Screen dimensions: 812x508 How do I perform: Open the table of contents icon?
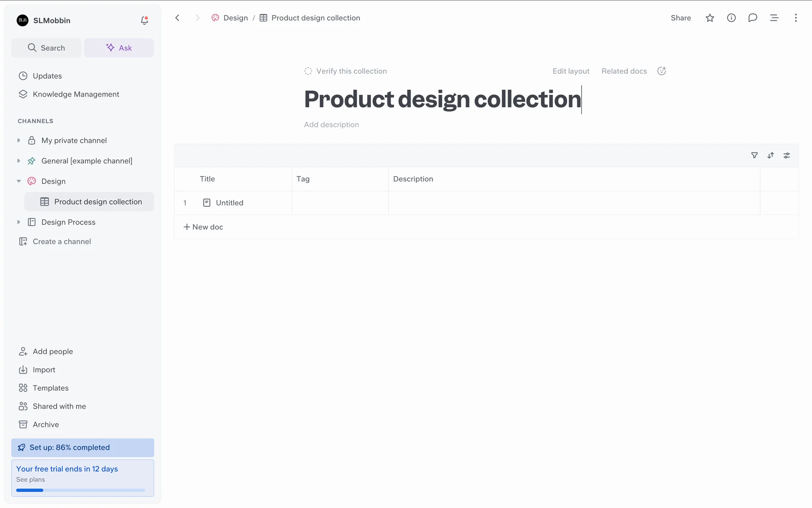coord(774,18)
